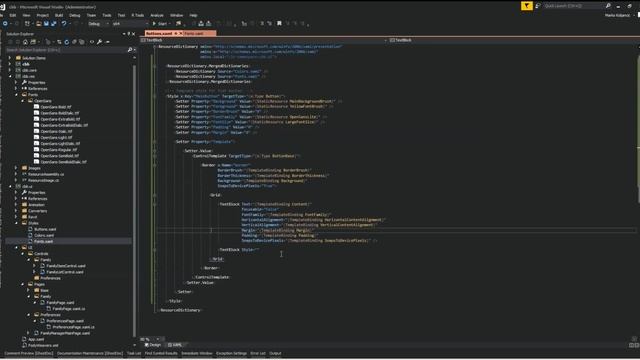
Task: Open the x64 platform dropdown
Action: coord(130,24)
